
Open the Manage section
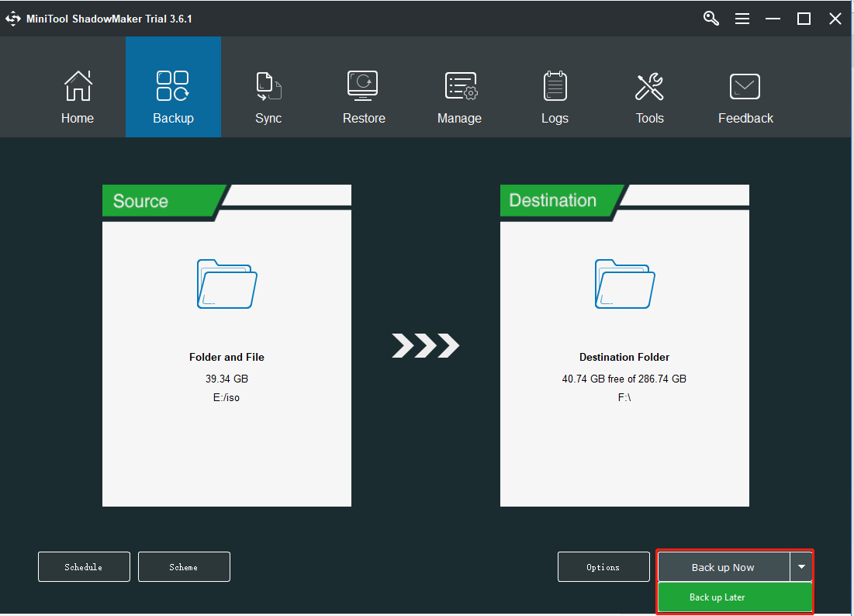point(459,86)
